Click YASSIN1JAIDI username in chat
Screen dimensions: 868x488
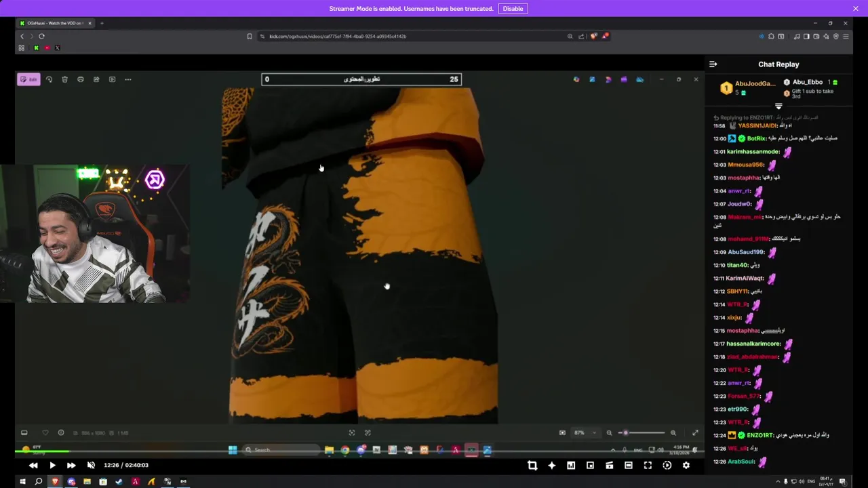coord(756,125)
